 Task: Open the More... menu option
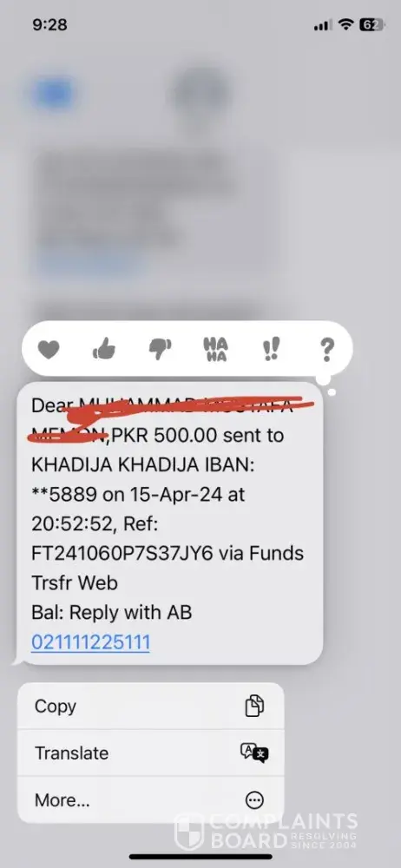coord(151,800)
